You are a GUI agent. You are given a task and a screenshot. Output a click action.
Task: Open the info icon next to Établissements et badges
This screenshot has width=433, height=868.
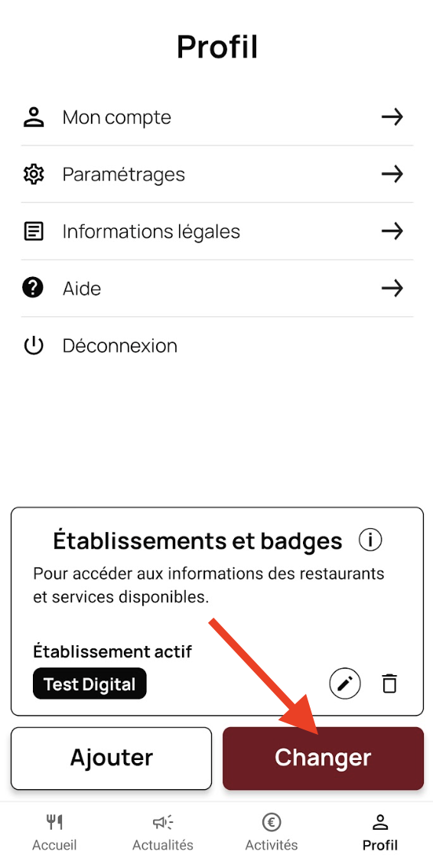coord(370,540)
